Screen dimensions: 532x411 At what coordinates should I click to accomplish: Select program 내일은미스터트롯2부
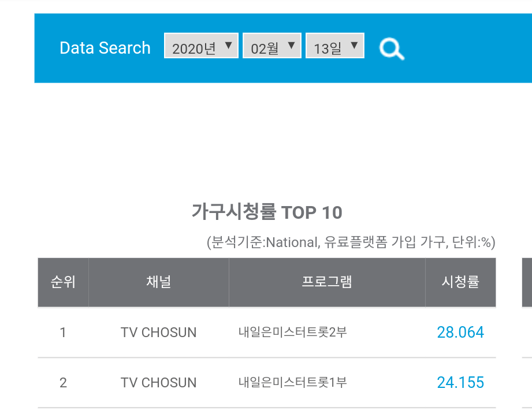point(293,332)
